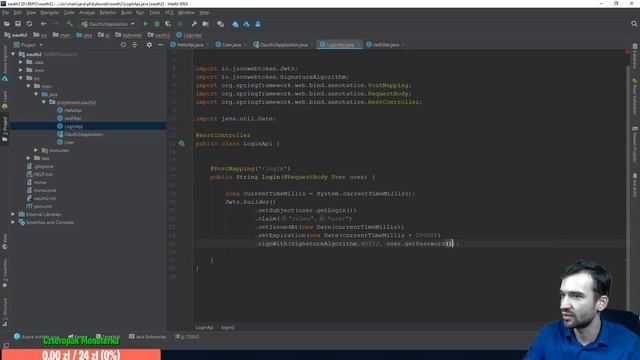Open the Project panel gear settings
This screenshot has height=360, width=640.
coord(149,44)
